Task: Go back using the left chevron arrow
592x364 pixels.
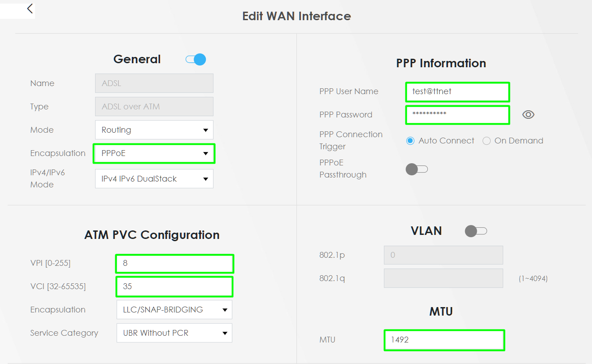Action: click(x=30, y=9)
